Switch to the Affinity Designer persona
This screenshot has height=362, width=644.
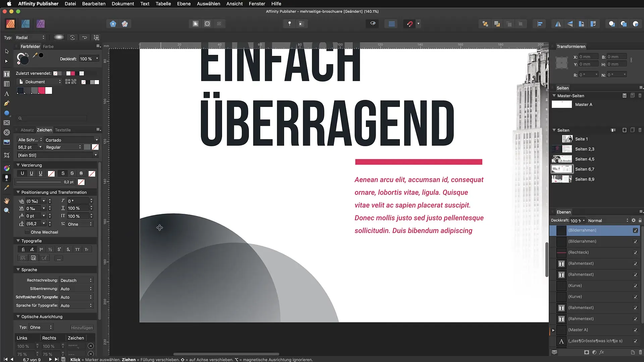tap(25, 24)
